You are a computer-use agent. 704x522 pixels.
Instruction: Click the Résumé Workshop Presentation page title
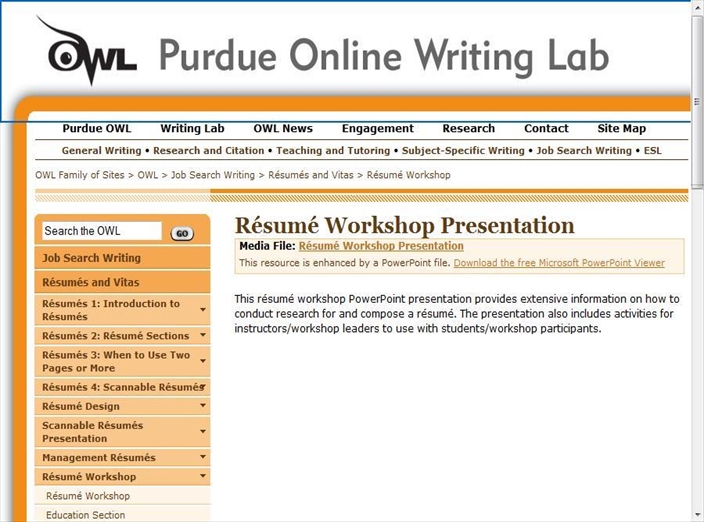point(405,225)
